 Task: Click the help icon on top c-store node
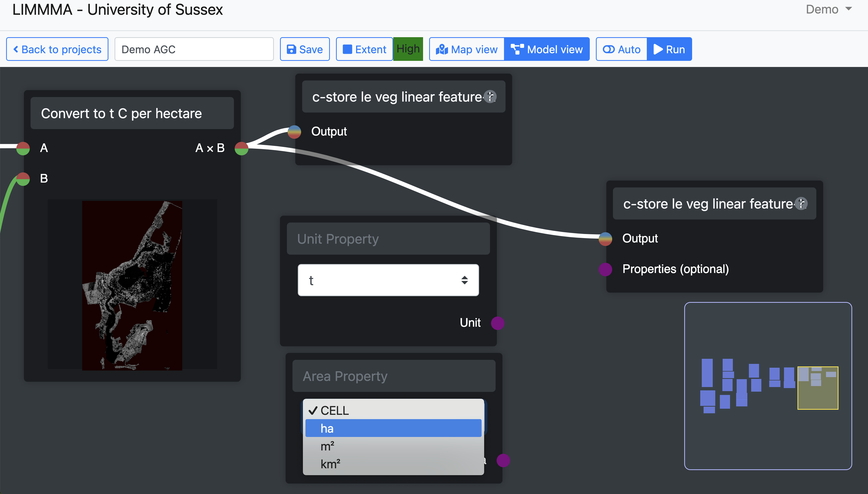pos(490,97)
